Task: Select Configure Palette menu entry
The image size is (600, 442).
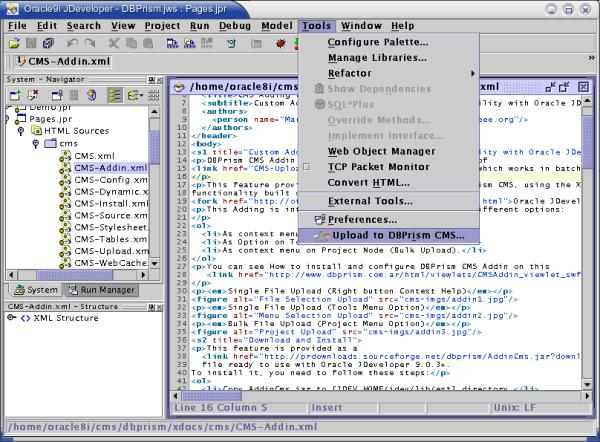Action: pos(389,42)
